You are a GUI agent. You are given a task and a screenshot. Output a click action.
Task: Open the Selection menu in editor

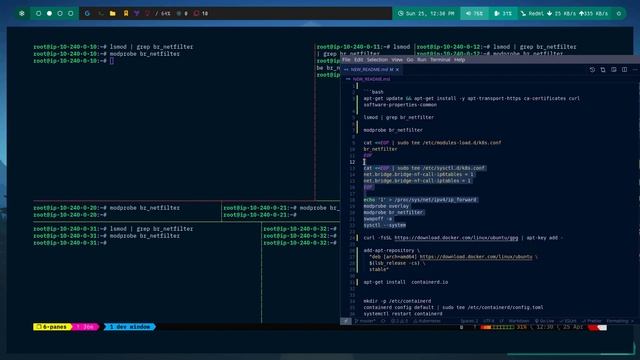[x=377, y=60]
